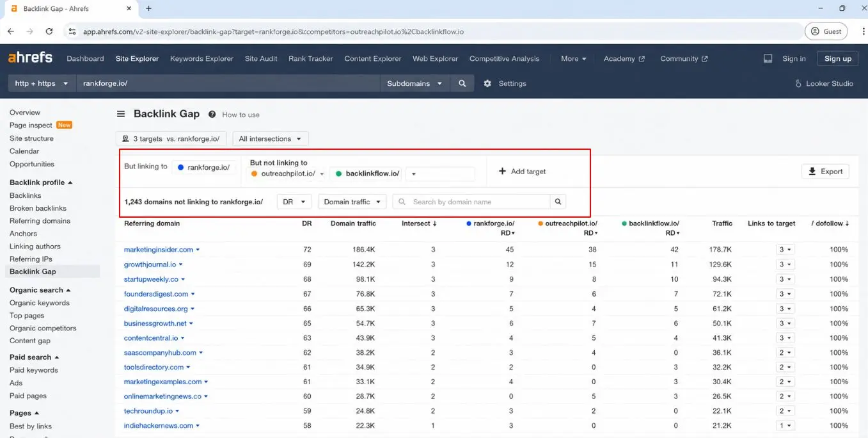The image size is (868, 438).
Task: Open Keywords Explorer in top nav
Action: coord(201,58)
